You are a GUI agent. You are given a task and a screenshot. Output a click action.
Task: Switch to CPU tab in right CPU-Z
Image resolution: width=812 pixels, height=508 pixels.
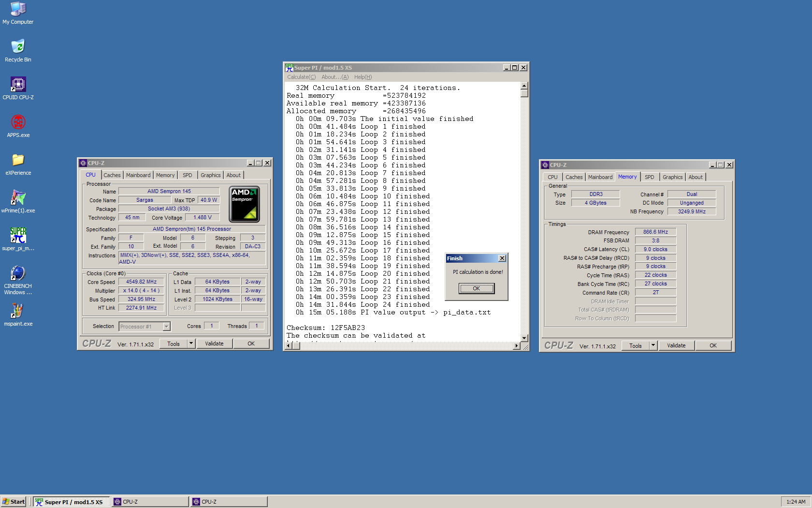[x=553, y=177]
